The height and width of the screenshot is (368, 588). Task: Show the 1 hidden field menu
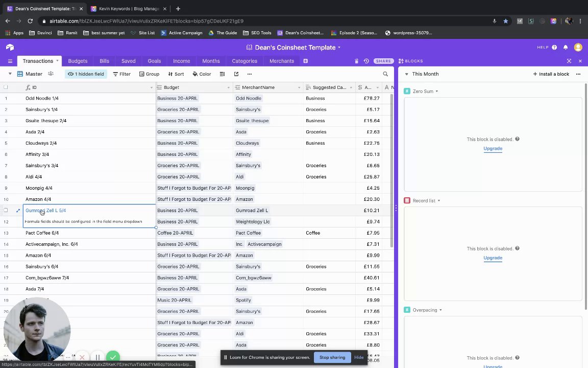pos(86,74)
